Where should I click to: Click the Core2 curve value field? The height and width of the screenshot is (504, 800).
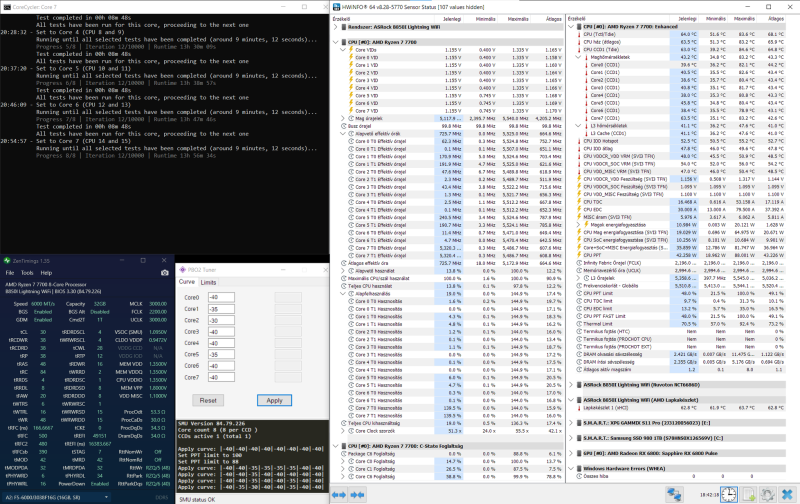coord(221,320)
